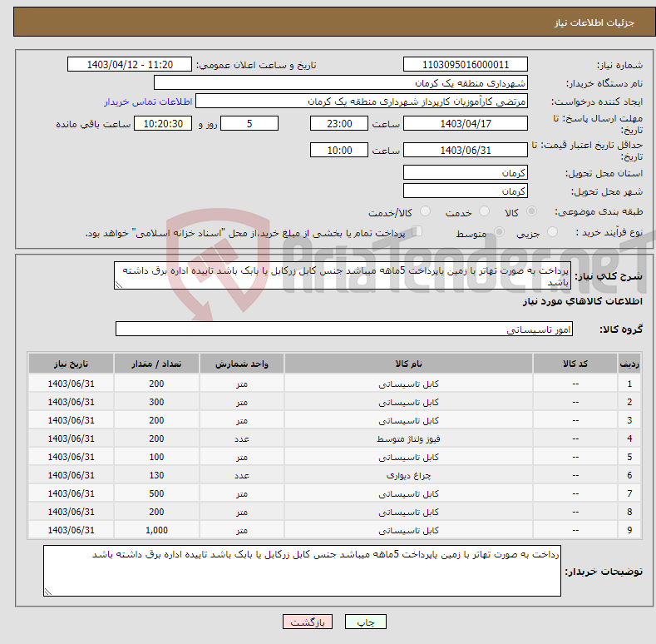Click the چاپ print button
This screenshot has height=644, width=656.
(365, 622)
